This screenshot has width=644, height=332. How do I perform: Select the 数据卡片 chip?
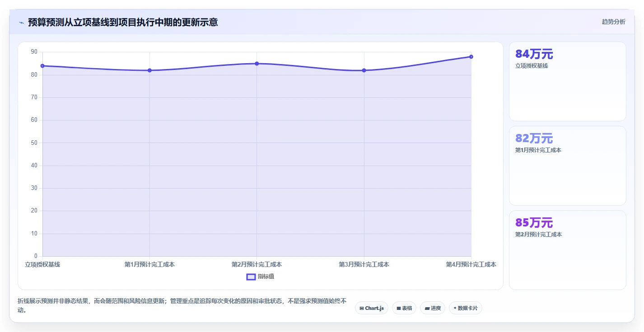click(466, 308)
